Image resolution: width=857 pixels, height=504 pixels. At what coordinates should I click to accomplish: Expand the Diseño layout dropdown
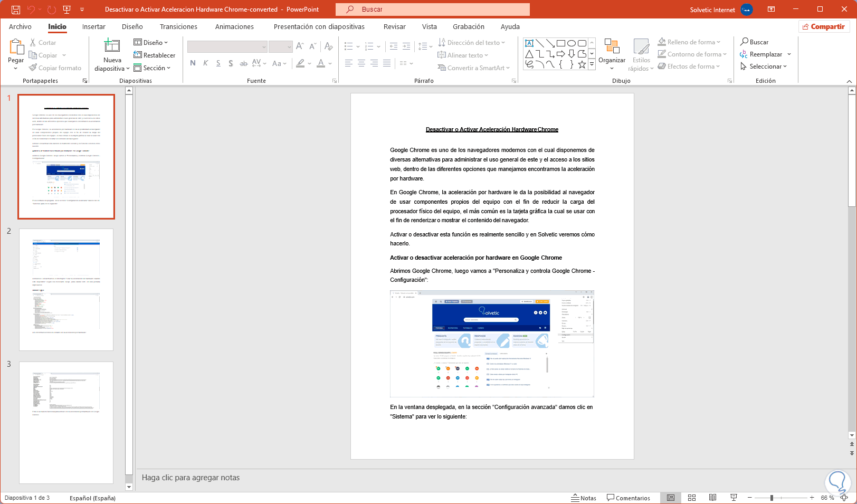tap(151, 42)
